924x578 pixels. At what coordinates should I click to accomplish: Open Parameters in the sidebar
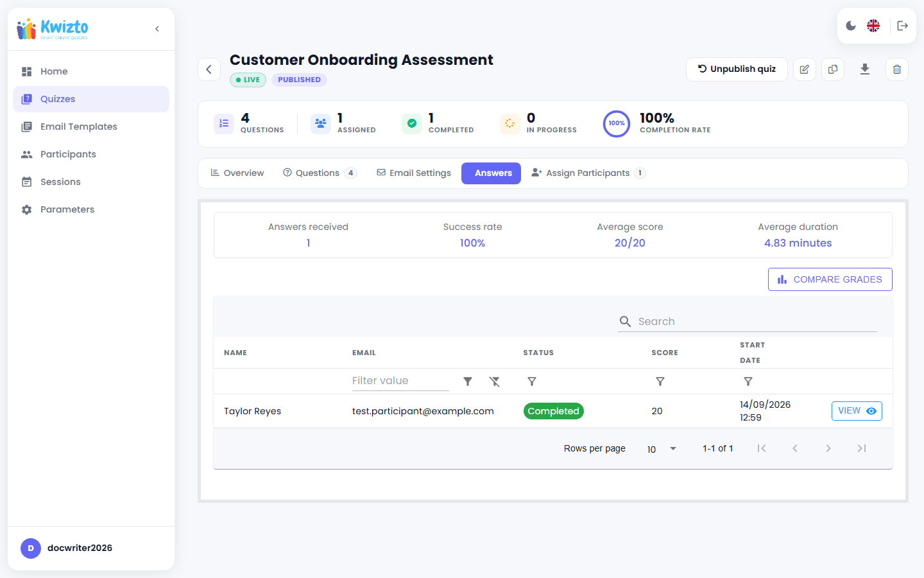[x=91, y=209]
